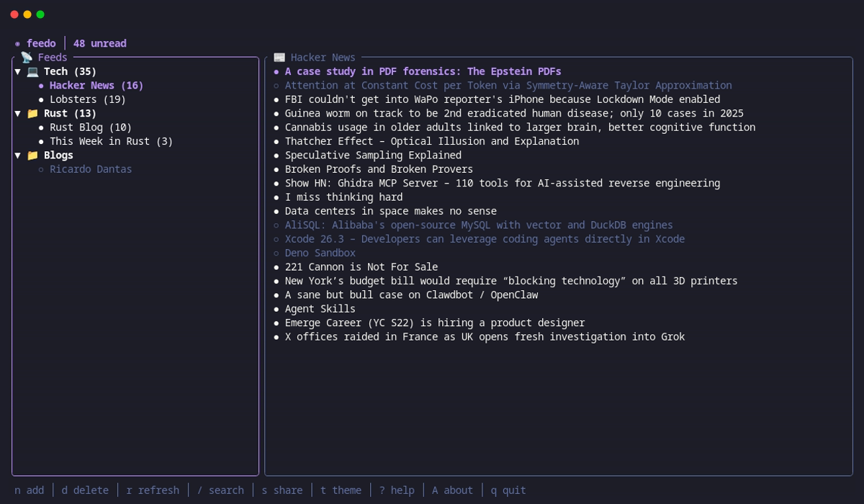Collapse the Blogs folder triangle

(x=17, y=155)
